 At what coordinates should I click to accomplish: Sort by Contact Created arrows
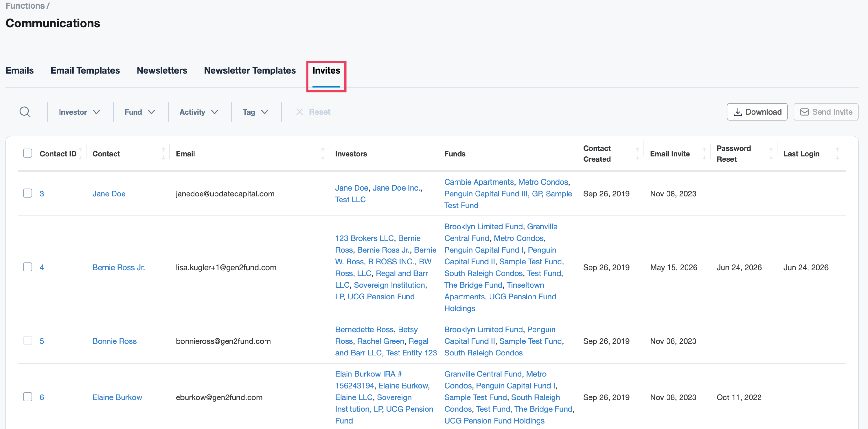[637, 154]
